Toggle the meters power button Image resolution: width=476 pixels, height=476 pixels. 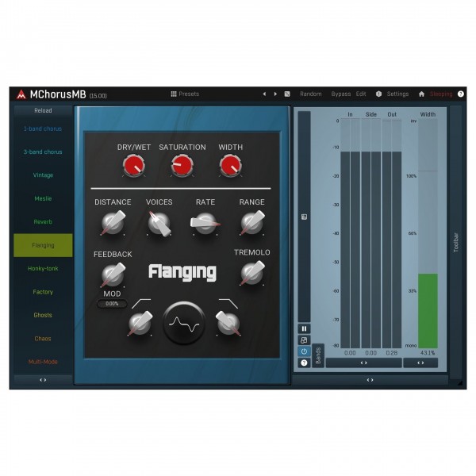pyautogui.click(x=304, y=351)
